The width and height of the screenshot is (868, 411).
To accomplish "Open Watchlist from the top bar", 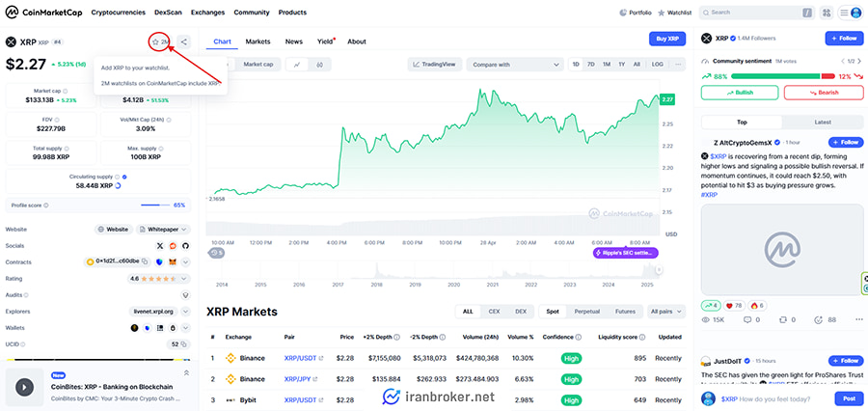I will (675, 13).
